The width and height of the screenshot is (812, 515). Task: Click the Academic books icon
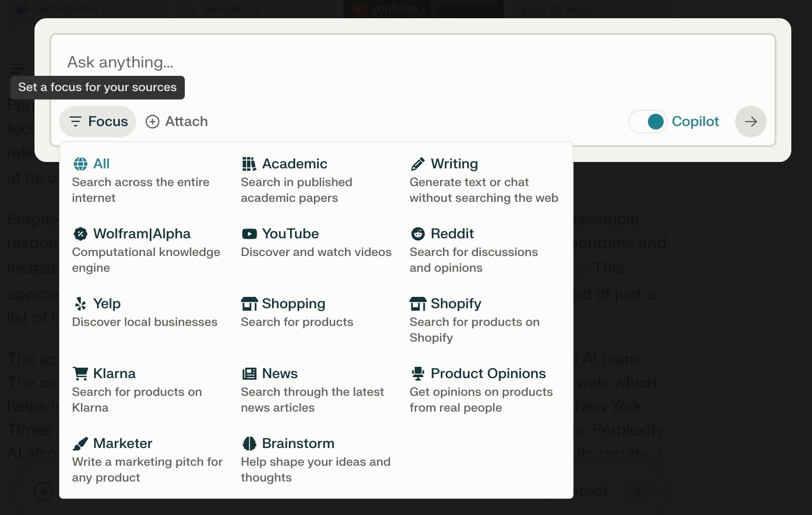coord(249,163)
